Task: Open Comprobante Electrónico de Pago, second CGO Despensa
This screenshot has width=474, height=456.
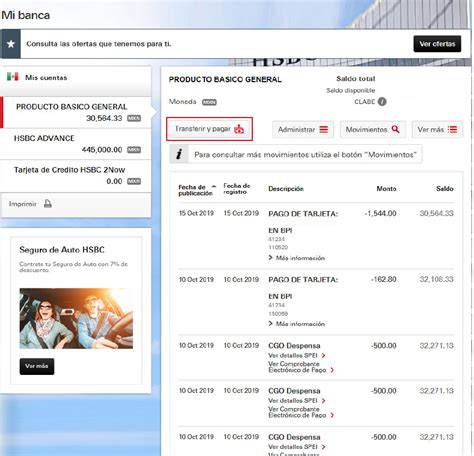Action: (x=301, y=412)
